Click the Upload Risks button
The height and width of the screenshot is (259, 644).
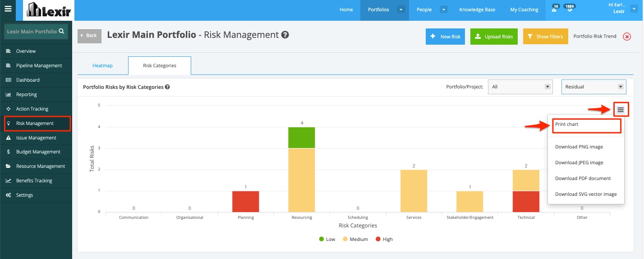coord(494,37)
